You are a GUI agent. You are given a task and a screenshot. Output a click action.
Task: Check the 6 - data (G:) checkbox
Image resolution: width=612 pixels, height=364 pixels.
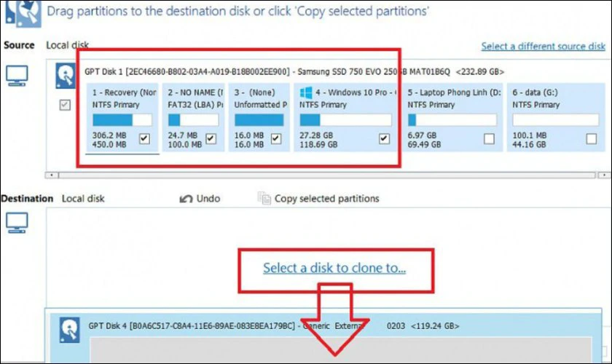(x=592, y=138)
